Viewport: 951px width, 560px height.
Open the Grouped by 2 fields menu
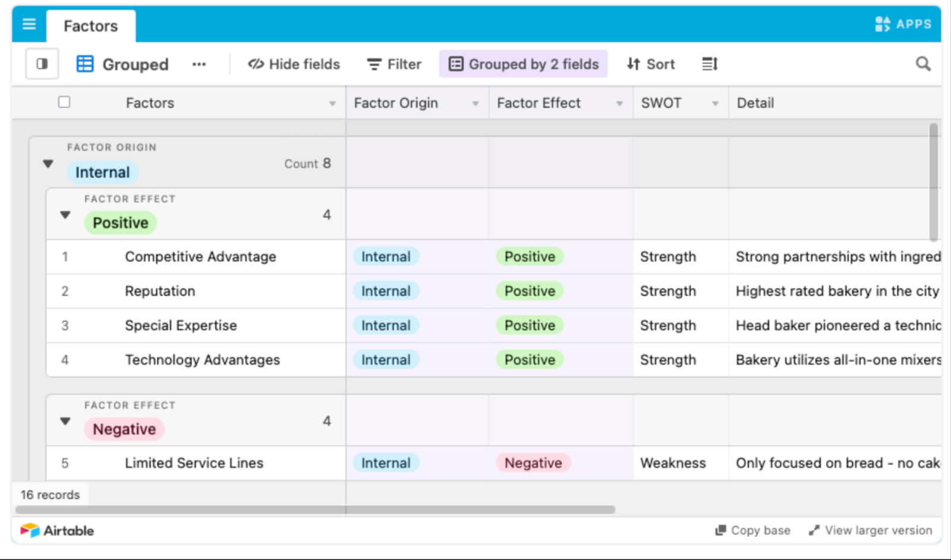point(523,64)
